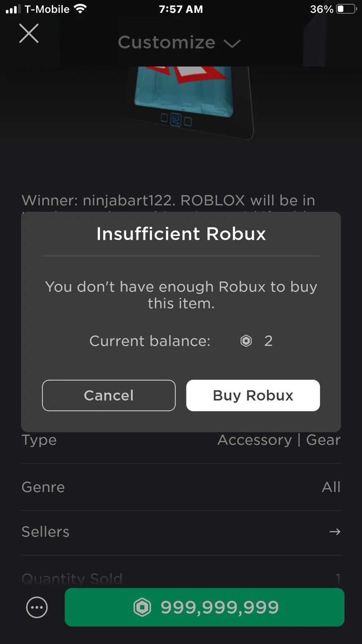
Task: Open Sellers list via the arrow icon
Action: [335, 532]
